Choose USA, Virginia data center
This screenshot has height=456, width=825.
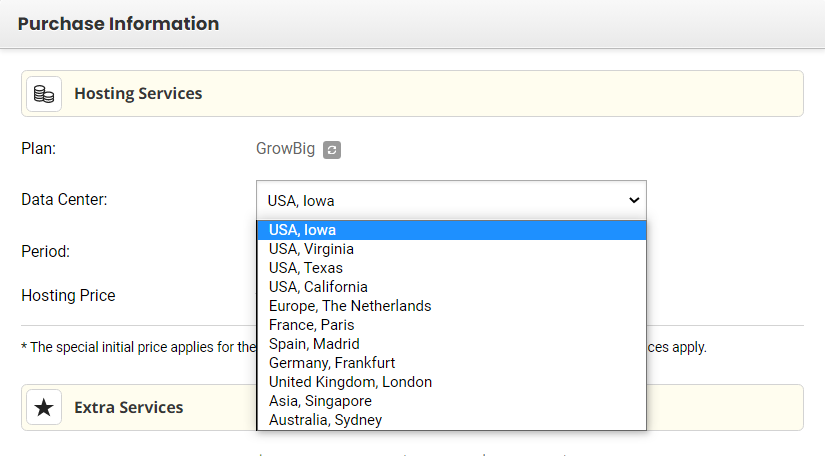tap(451, 249)
